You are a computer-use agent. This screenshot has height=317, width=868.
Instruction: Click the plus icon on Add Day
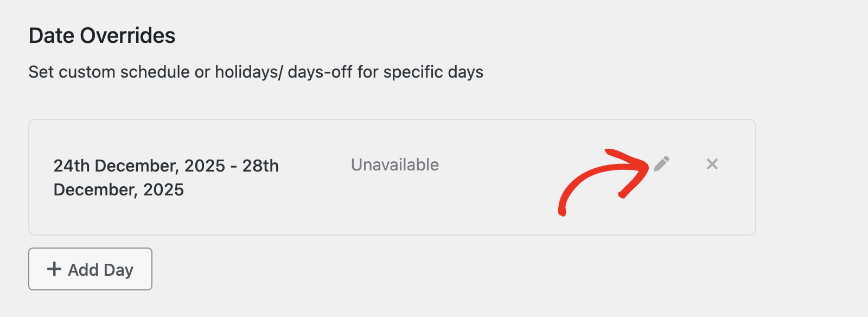tap(54, 269)
